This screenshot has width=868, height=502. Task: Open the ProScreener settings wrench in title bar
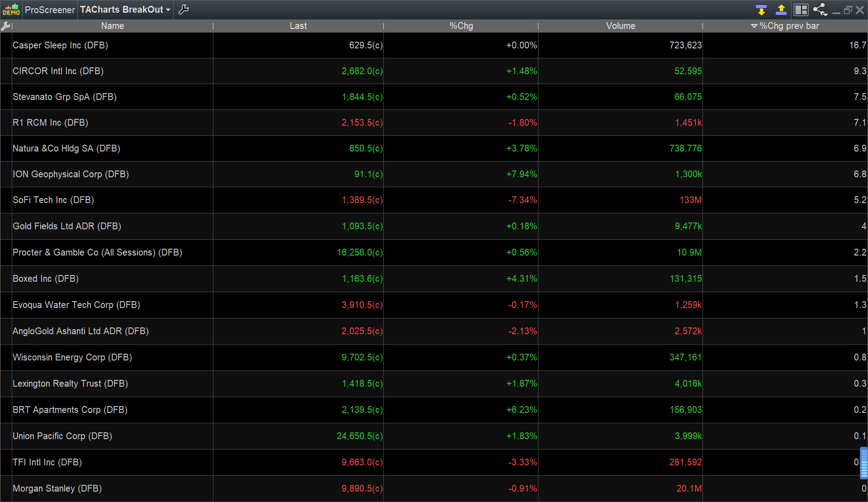(x=184, y=9)
